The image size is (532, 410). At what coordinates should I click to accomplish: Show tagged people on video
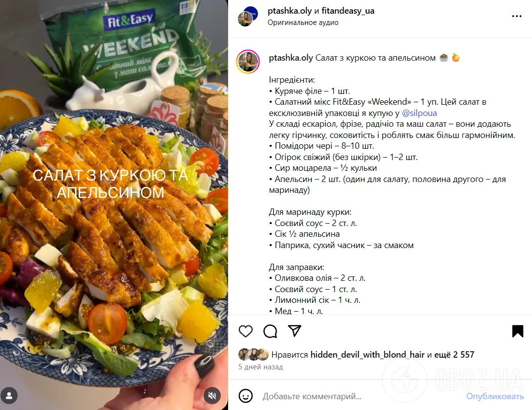[x=9, y=395]
